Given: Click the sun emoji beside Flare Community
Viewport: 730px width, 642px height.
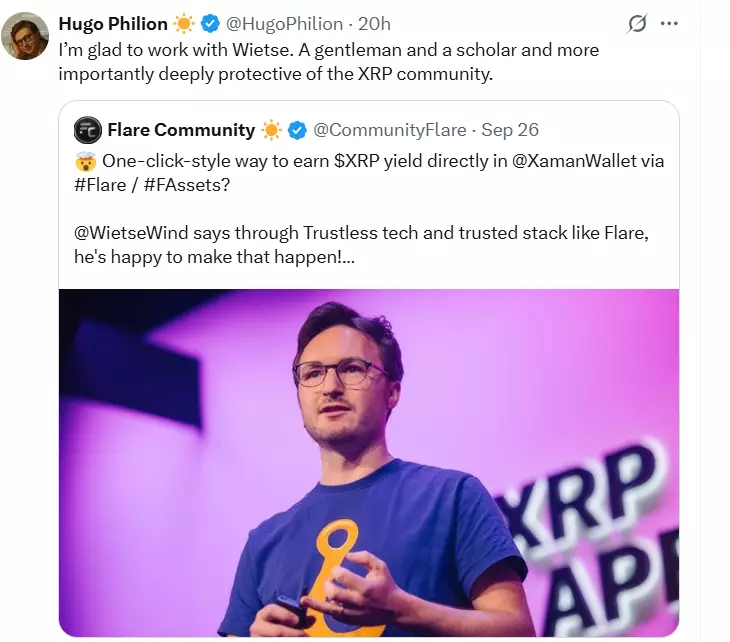Looking at the screenshot, I should [x=271, y=130].
